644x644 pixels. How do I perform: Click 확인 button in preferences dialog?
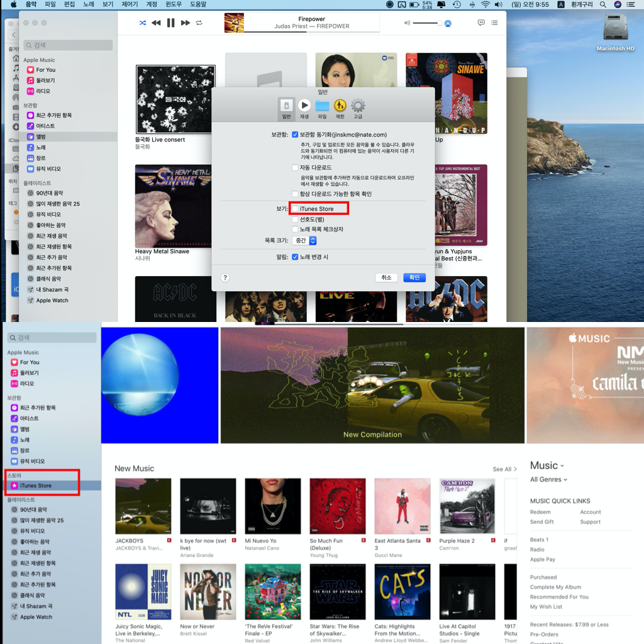tap(414, 277)
